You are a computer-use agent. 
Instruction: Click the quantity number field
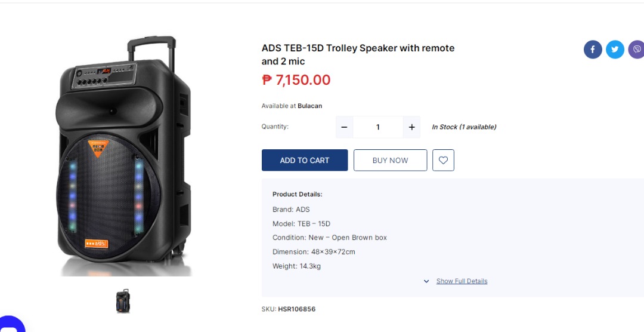click(377, 127)
